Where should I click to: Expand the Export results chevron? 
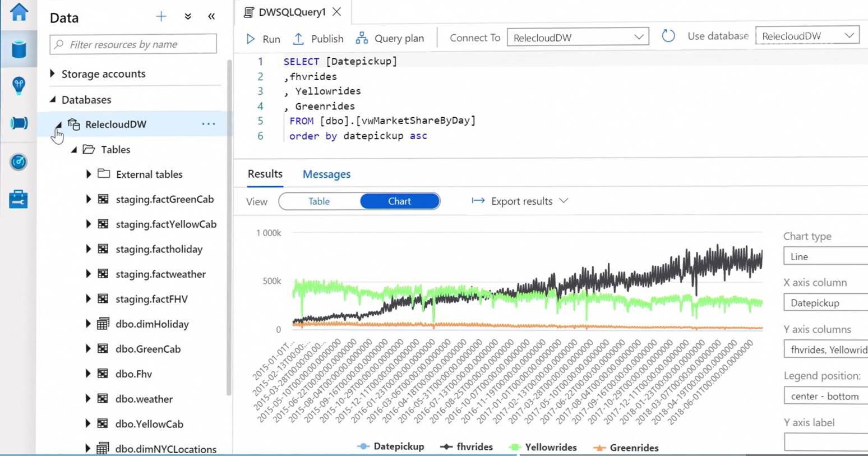pyautogui.click(x=564, y=201)
